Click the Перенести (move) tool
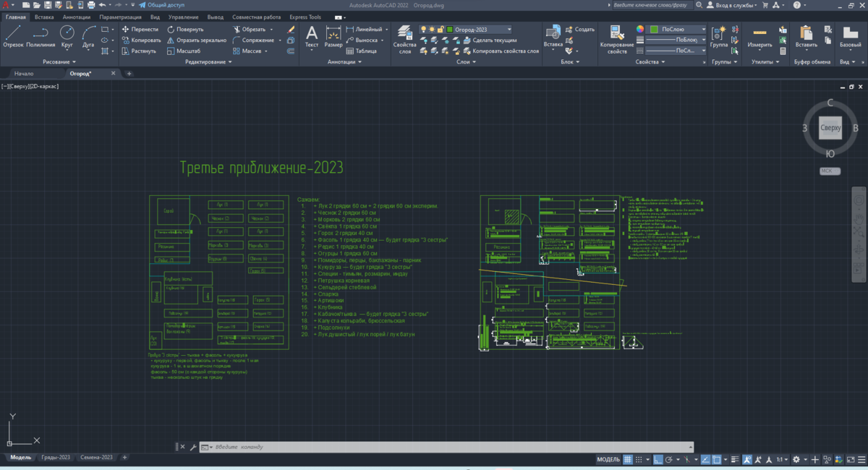The image size is (868, 470). [x=140, y=30]
